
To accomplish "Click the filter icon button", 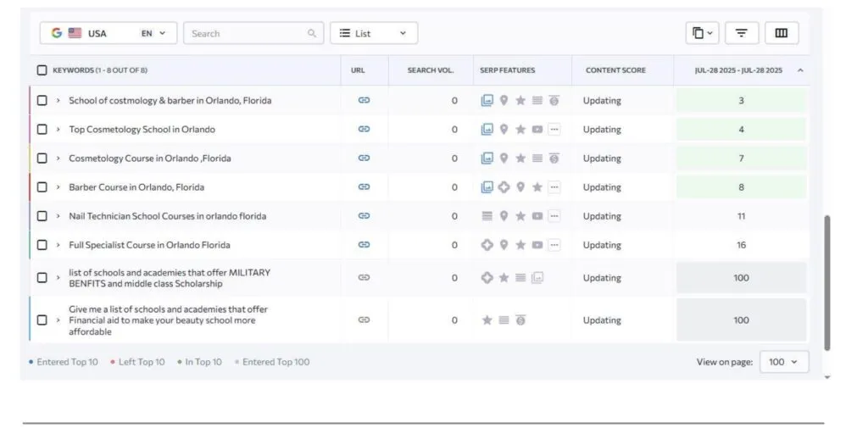I will (741, 33).
